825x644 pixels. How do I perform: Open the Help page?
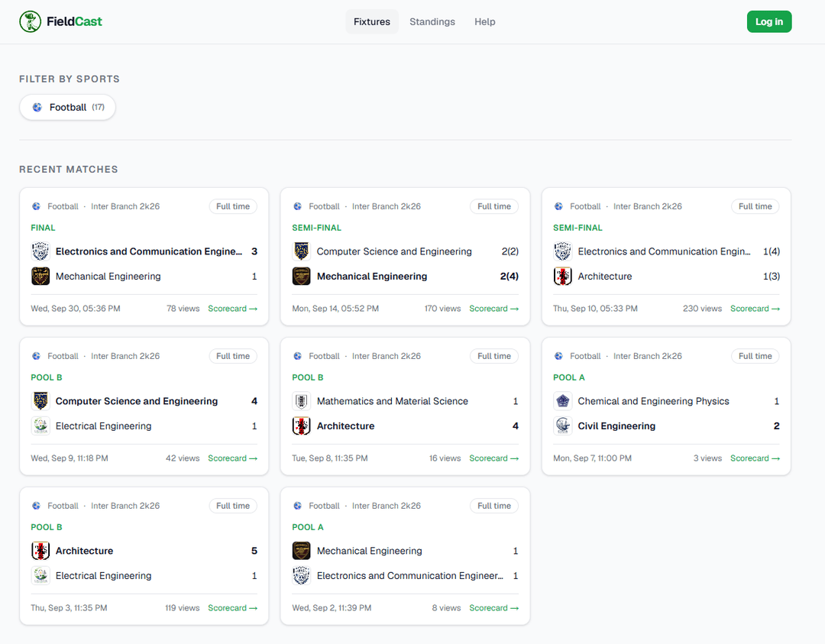[484, 21]
